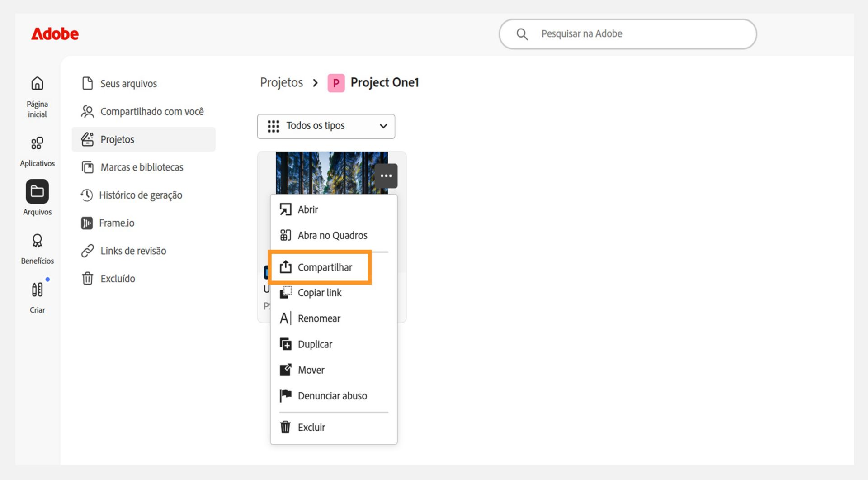The width and height of the screenshot is (868, 480).
Task: Open Excluído trash section
Action: coord(144,279)
